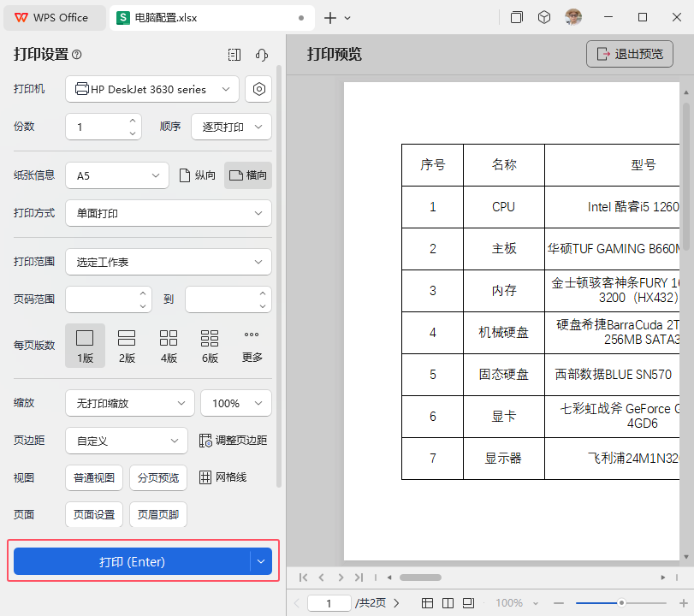Toggle 网格线 gridlines
This screenshot has width=694, height=616.
coord(223,477)
